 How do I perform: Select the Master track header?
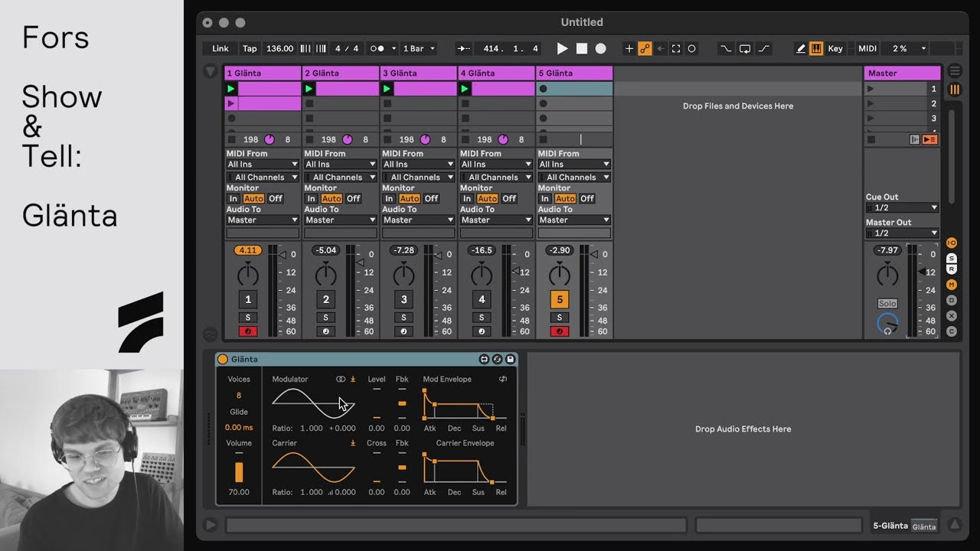coord(902,73)
